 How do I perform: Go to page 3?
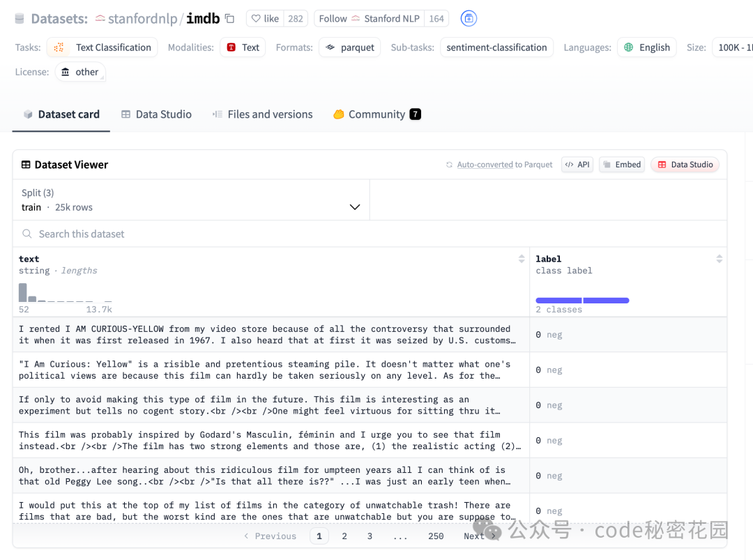click(x=370, y=536)
